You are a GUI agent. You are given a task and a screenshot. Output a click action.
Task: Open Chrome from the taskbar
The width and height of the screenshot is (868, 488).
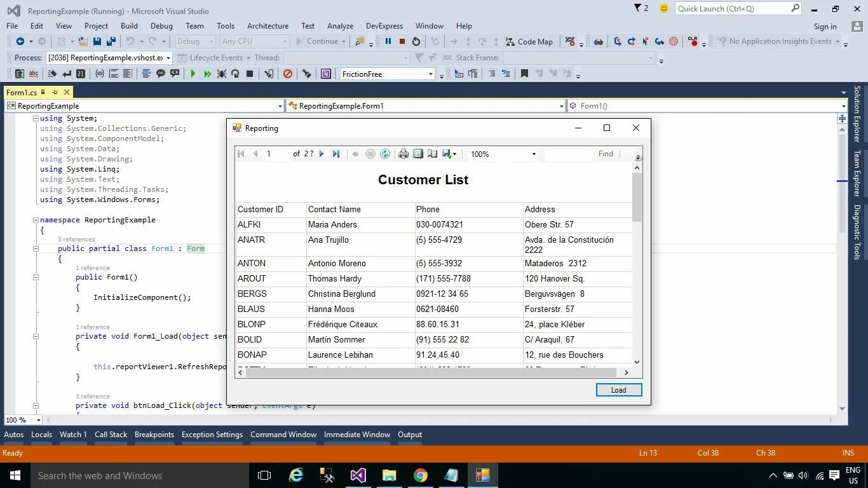420,475
